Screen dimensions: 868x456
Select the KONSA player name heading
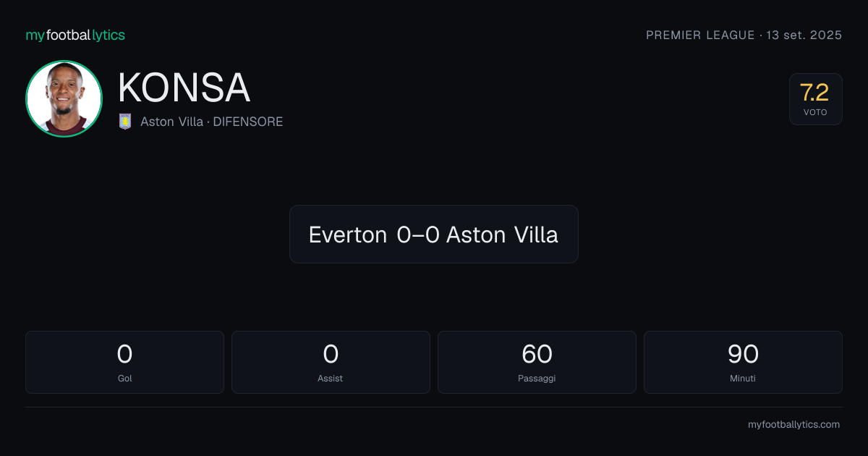(x=184, y=88)
